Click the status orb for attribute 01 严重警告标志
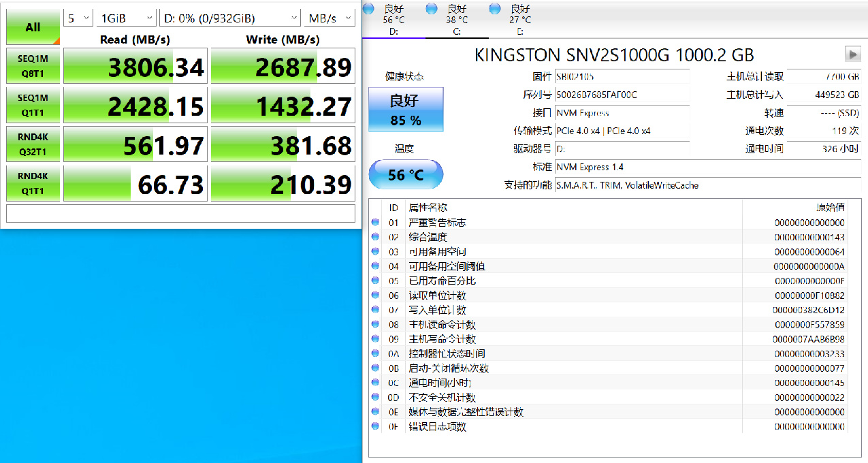Viewport: 868px width, 463px height. pos(375,222)
